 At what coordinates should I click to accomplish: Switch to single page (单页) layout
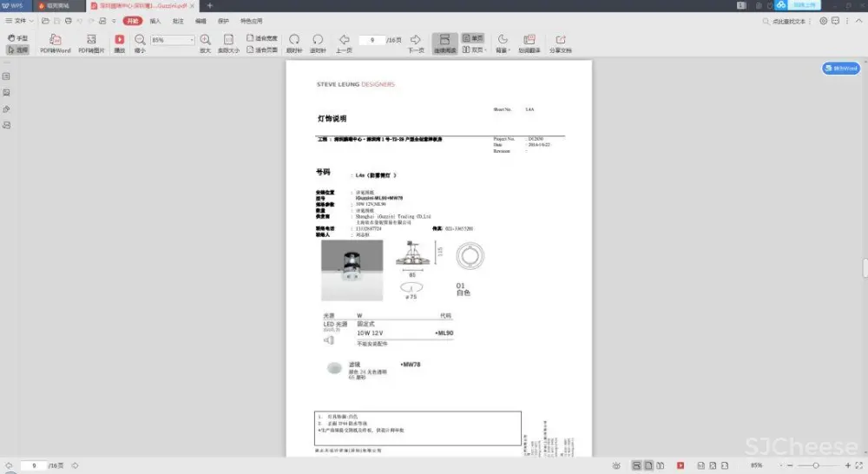[x=473, y=38]
